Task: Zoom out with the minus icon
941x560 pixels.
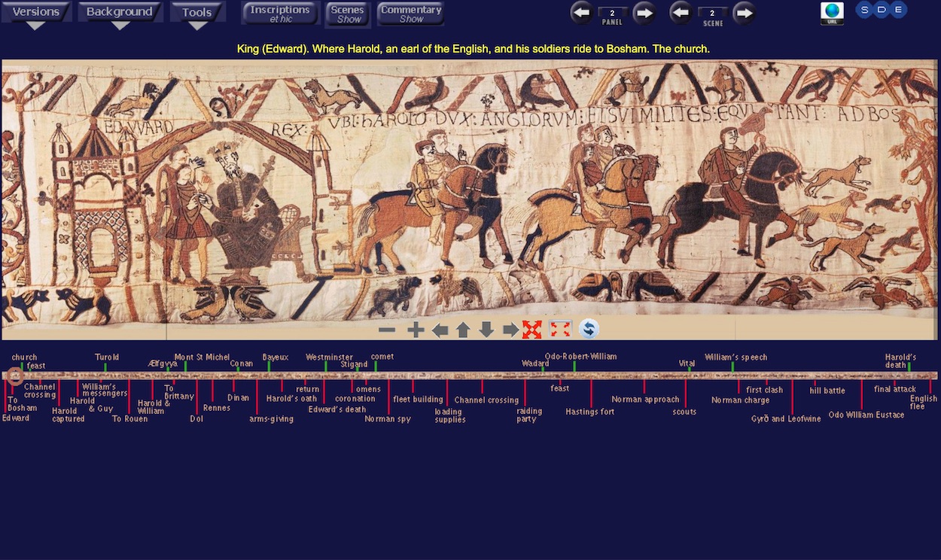Action: click(387, 330)
